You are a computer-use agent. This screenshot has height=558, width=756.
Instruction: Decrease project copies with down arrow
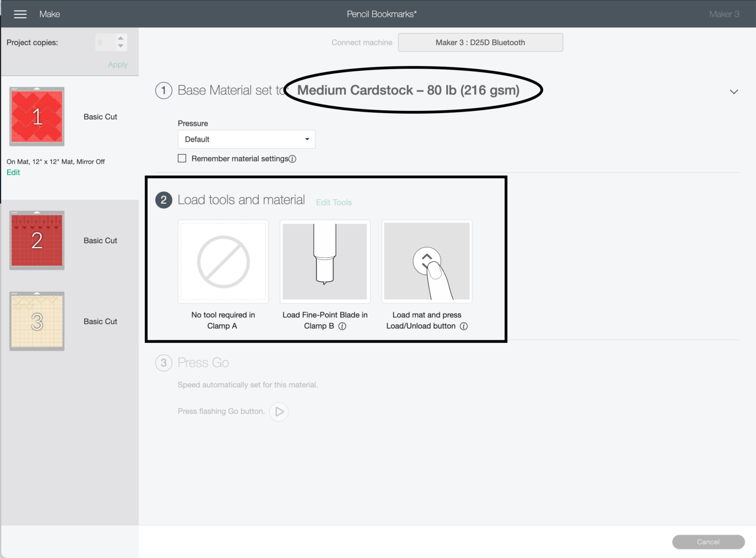[121, 46]
